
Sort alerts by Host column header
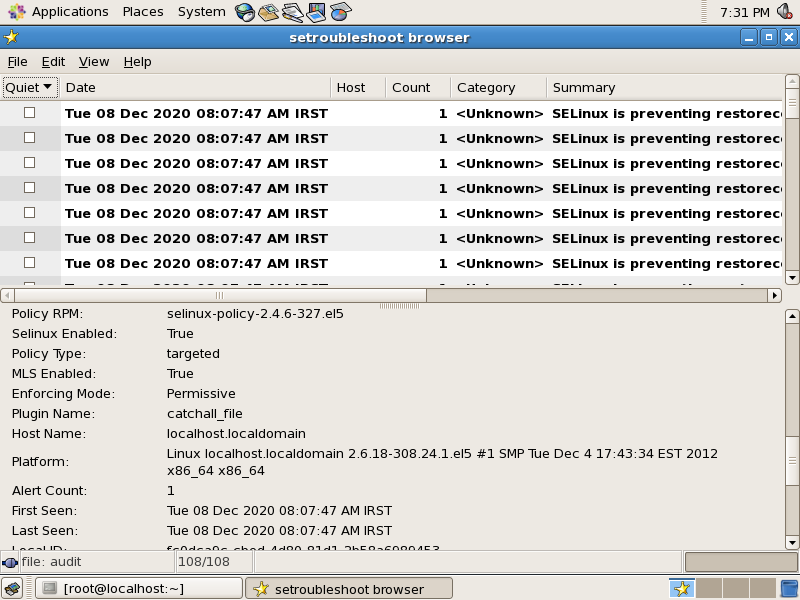click(x=358, y=87)
